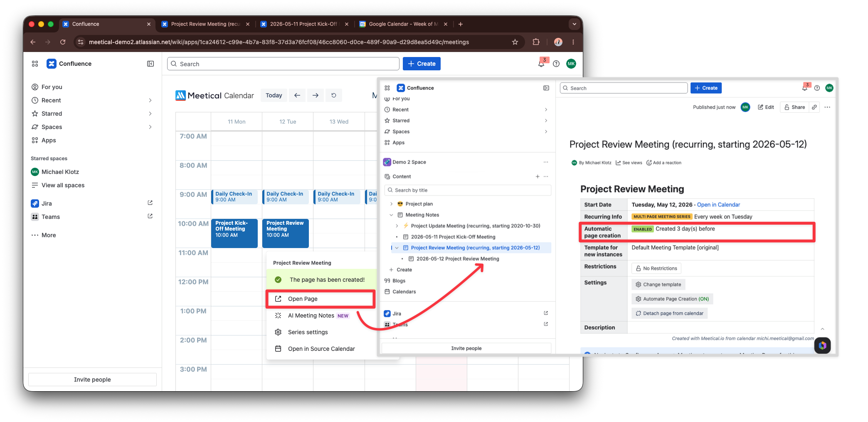Click Detach page from calendar

(670, 313)
